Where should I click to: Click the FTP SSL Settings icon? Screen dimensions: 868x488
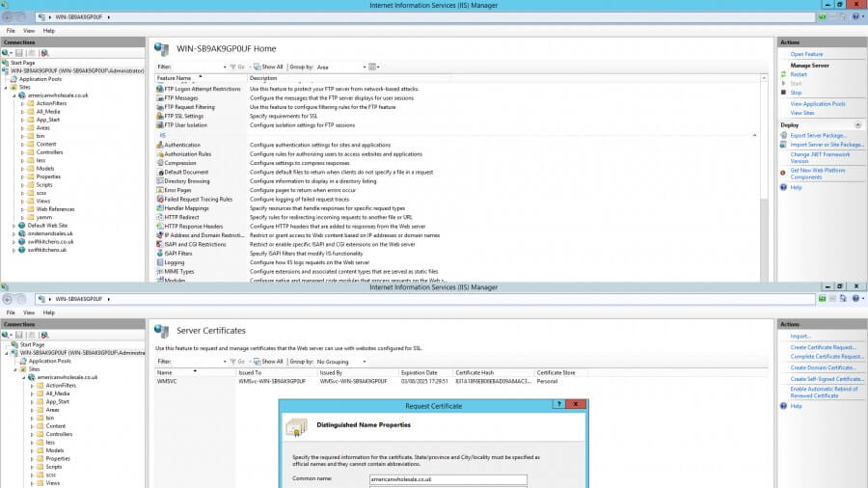(158, 116)
